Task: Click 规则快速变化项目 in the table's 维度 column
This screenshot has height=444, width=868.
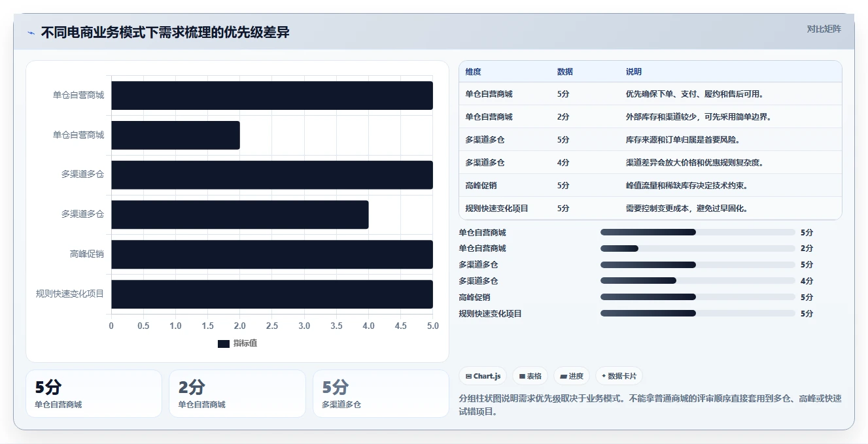Action: (497, 209)
